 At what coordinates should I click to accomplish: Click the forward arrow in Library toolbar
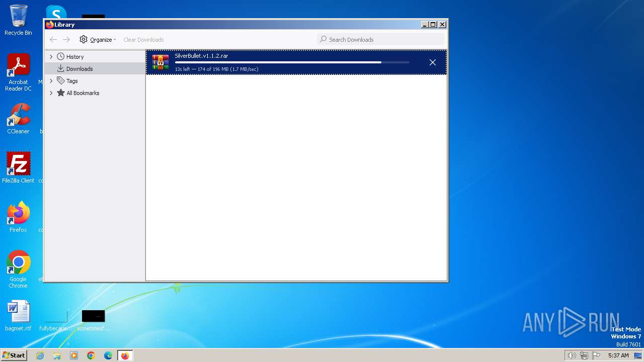pos(66,40)
